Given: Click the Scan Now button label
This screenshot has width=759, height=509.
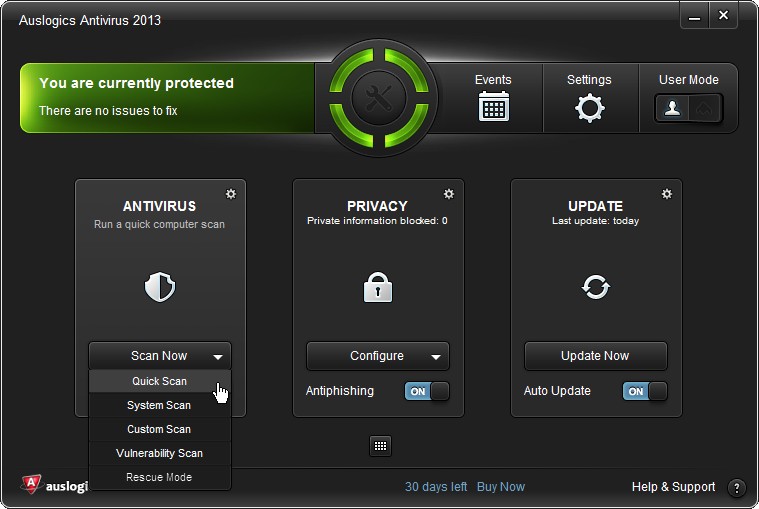Looking at the screenshot, I should point(159,356).
